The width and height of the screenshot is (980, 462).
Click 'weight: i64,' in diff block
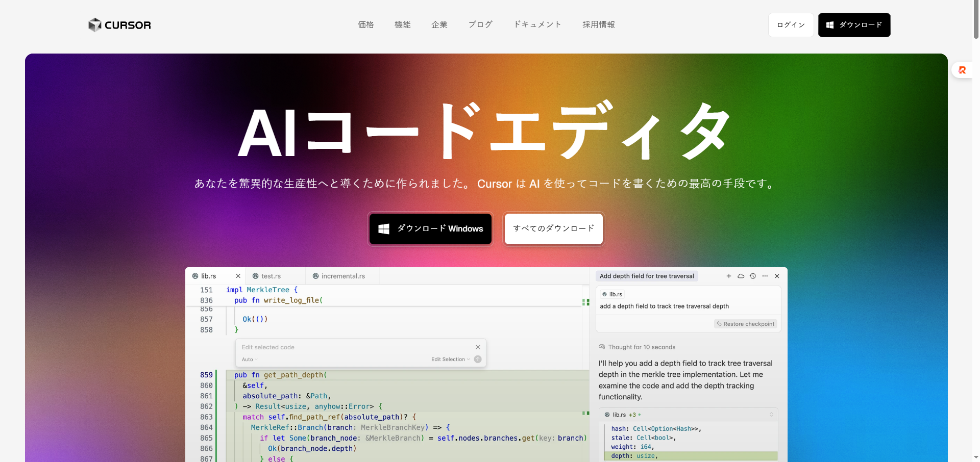(632, 447)
